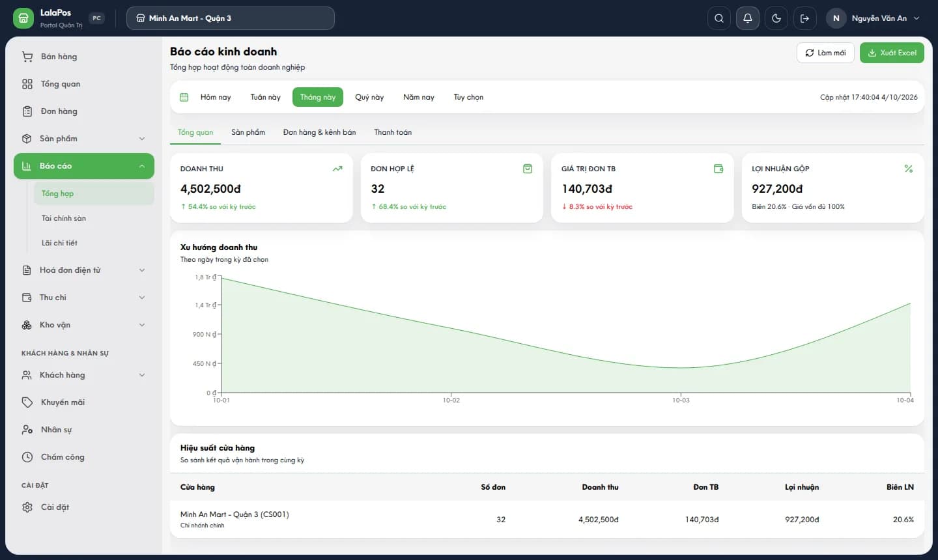Switch to the Thanh toán tab
938x560 pixels.
[x=393, y=132]
